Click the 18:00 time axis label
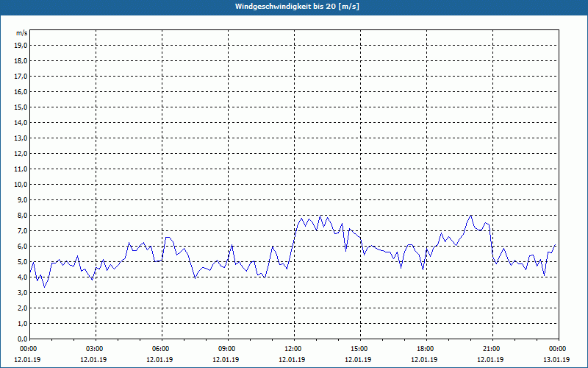 tap(426, 349)
